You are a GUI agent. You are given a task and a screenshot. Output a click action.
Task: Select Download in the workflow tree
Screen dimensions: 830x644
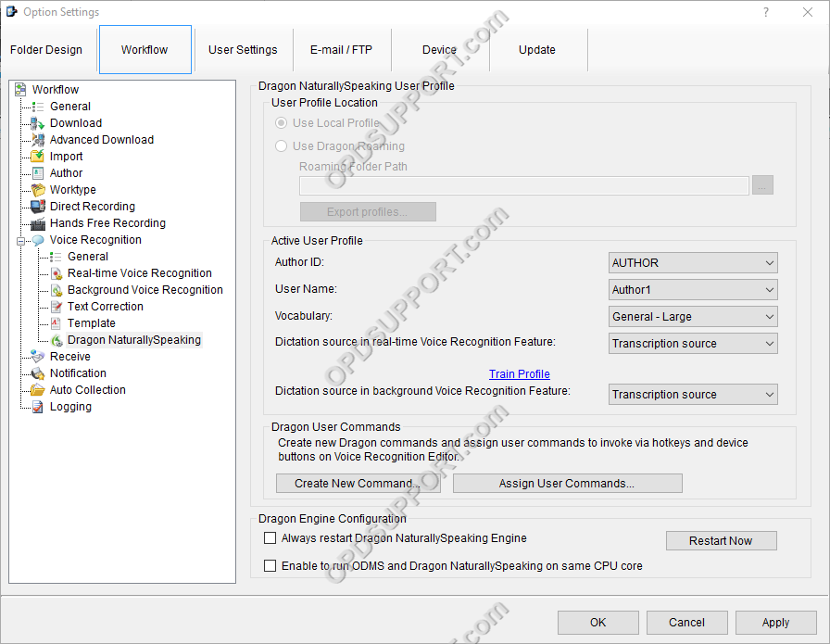[x=76, y=123]
